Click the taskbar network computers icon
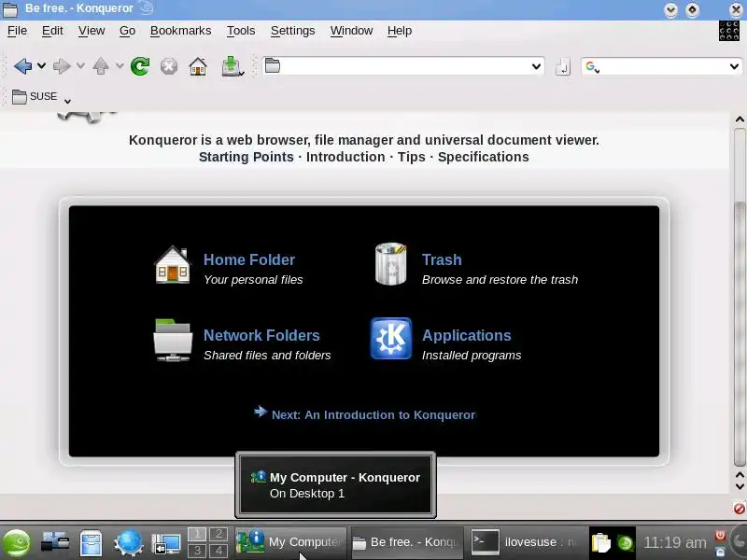Image resolution: width=747 pixels, height=560 pixels. tap(55, 542)
